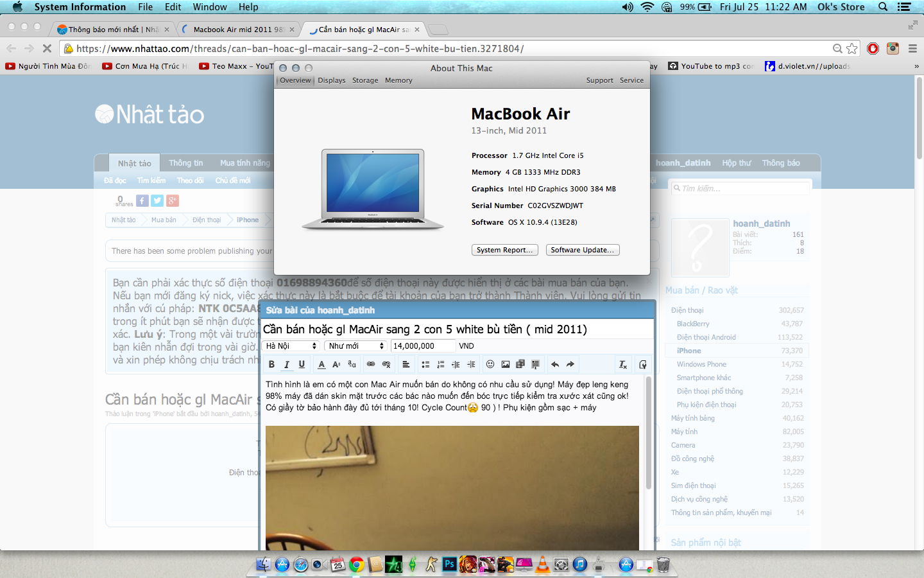Insert unordered bullet list in editor
Image resolution: width=924 pixels, height=578 pixels.
coord(425,364)
